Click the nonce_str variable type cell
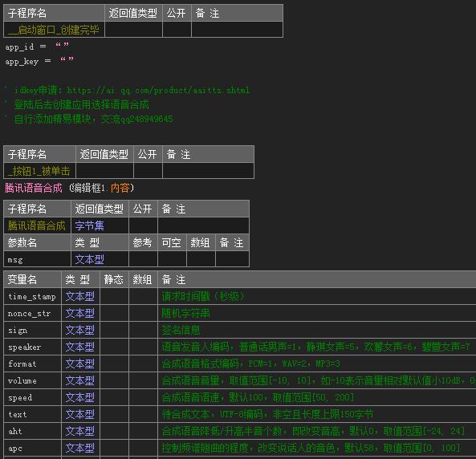The height and width of the screenshot is (459, 476). tap(80, 313)
